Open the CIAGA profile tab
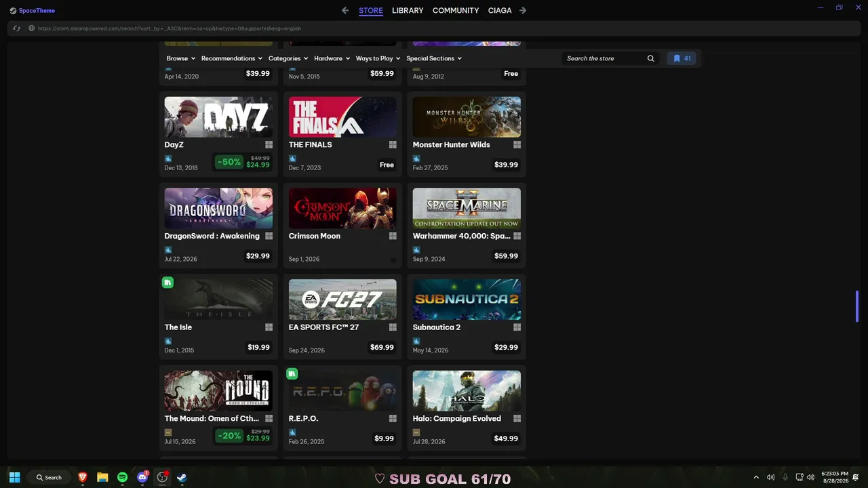 click(500, 10)
